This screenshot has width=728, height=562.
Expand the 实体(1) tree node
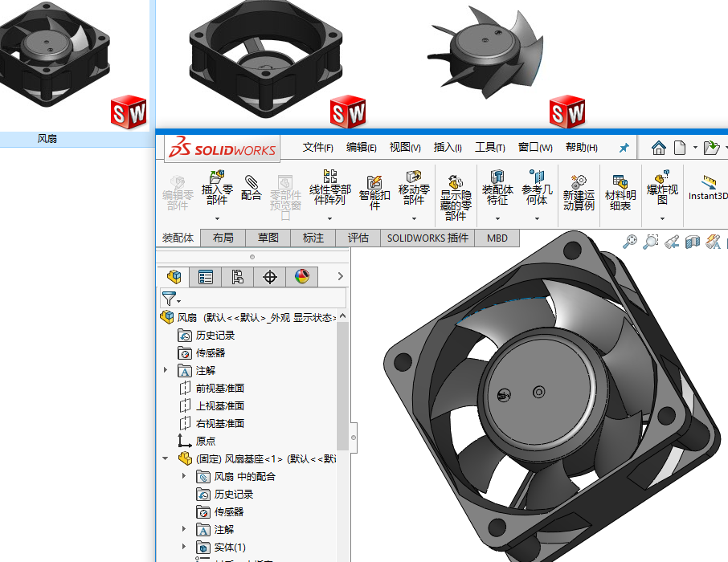click(184, 546)
